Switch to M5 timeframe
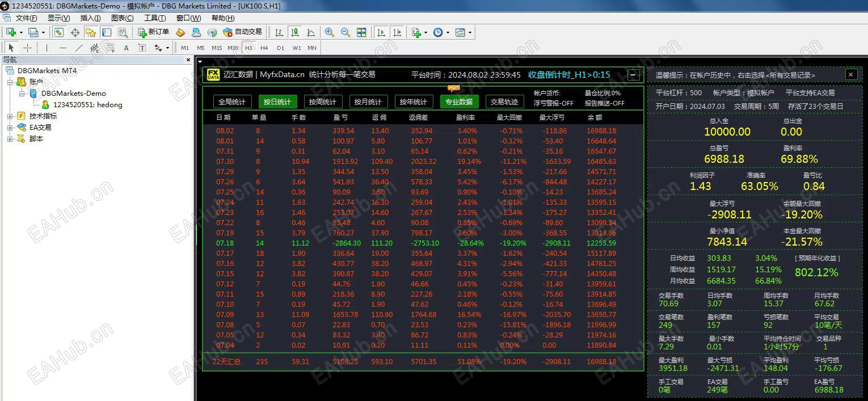 pos(201,48)
